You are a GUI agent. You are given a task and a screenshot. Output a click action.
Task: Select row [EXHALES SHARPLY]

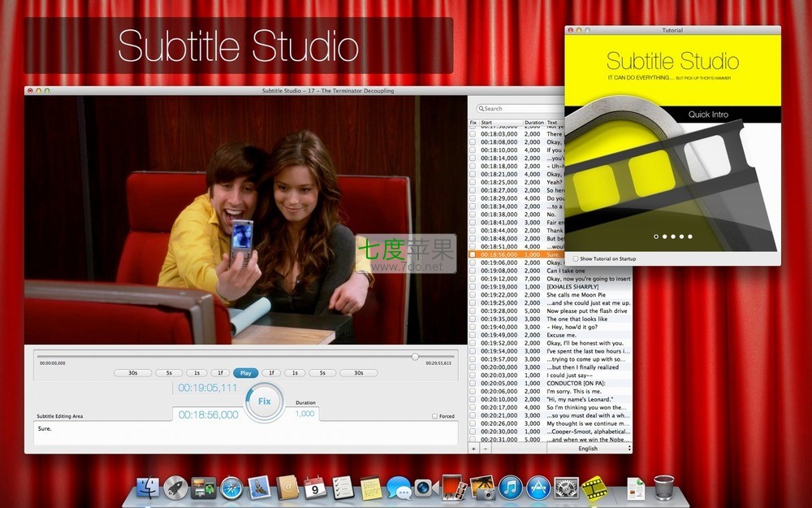[550, 287]
